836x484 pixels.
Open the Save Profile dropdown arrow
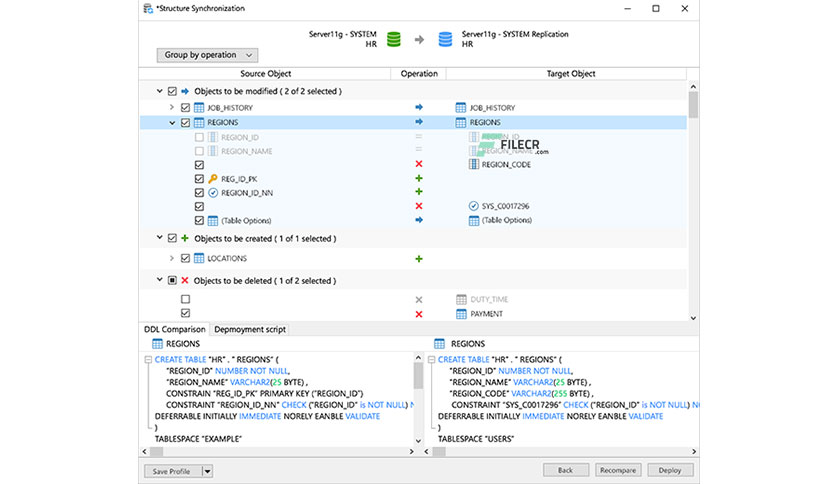[207, 471]
